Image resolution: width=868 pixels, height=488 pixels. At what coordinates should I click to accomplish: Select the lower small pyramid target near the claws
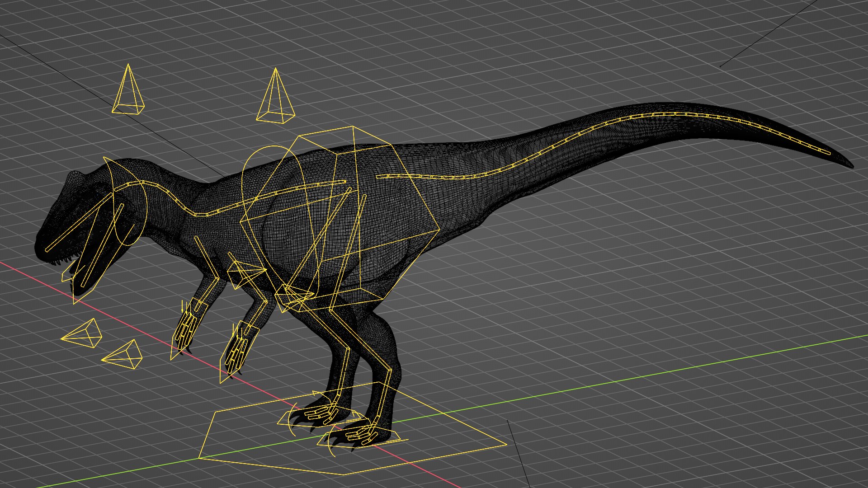coord(122,355)
